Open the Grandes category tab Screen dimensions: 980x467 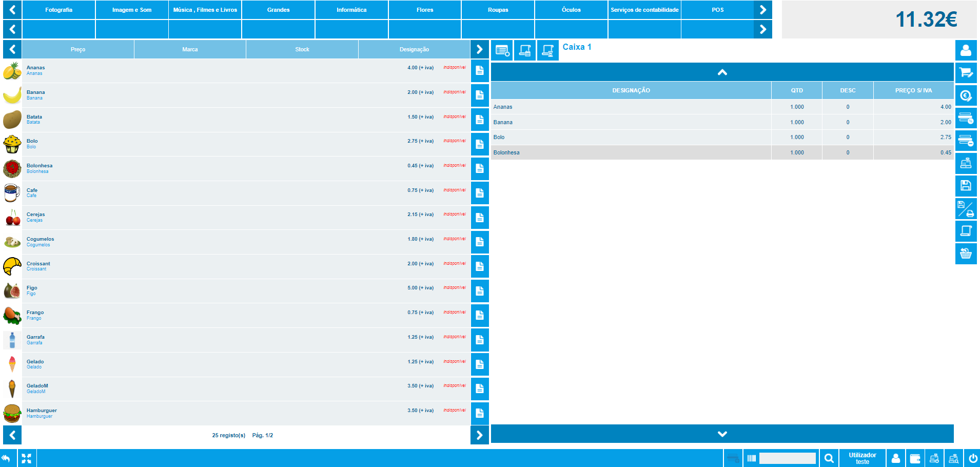click(278, 10)
